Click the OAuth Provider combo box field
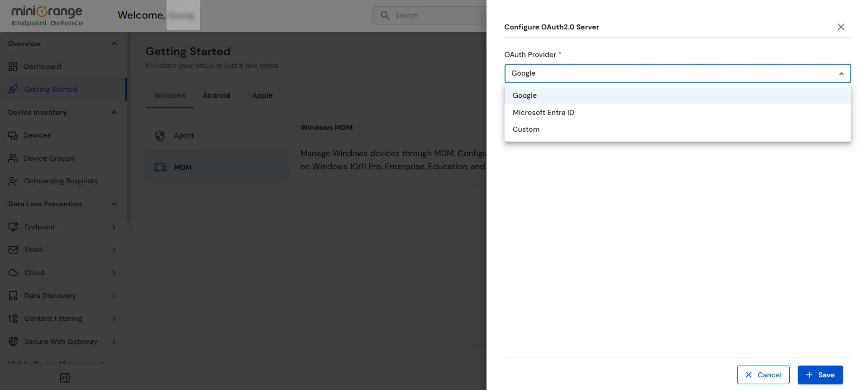 (677, 73)
